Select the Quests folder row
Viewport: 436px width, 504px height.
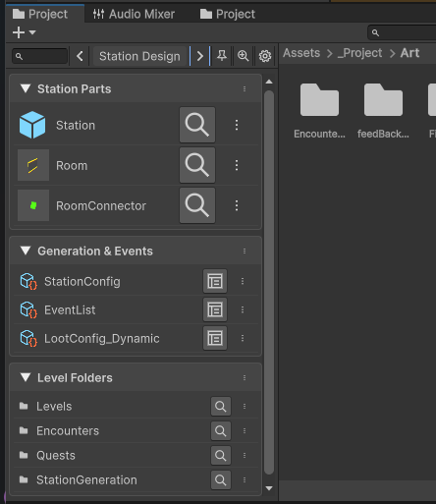click(136, 456)
